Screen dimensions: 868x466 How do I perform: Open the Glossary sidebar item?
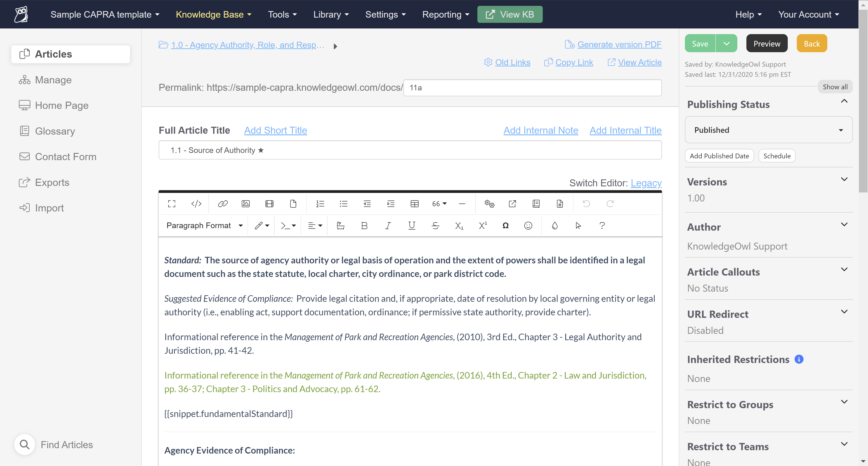(x=55, y=131)
